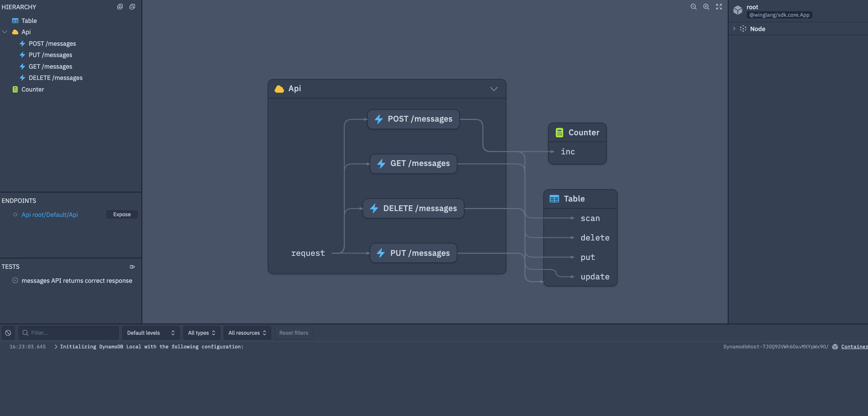Screen dimensions: 868x416
Task: Collapse the Api tree item chevron
Action: pos(5,32)
